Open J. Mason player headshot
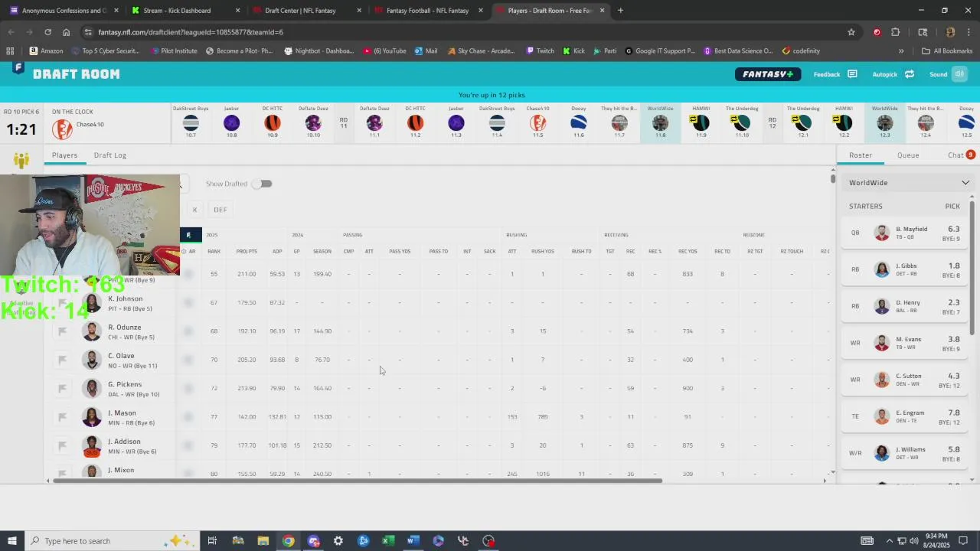Screen dimensions: 980x551 92,417
